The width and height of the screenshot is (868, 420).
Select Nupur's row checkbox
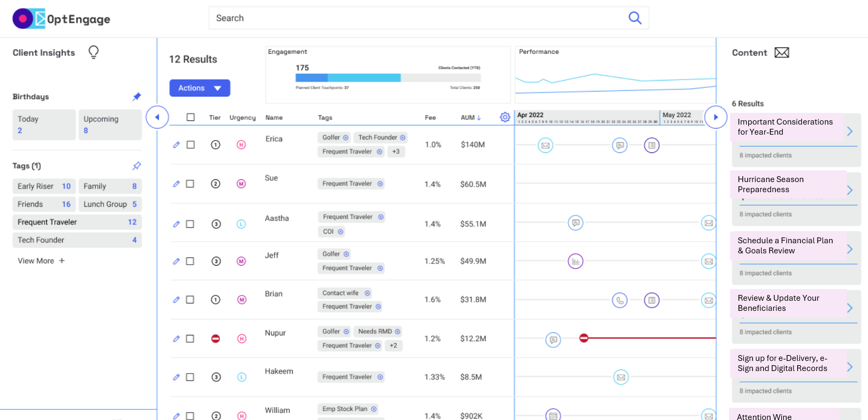190,339
